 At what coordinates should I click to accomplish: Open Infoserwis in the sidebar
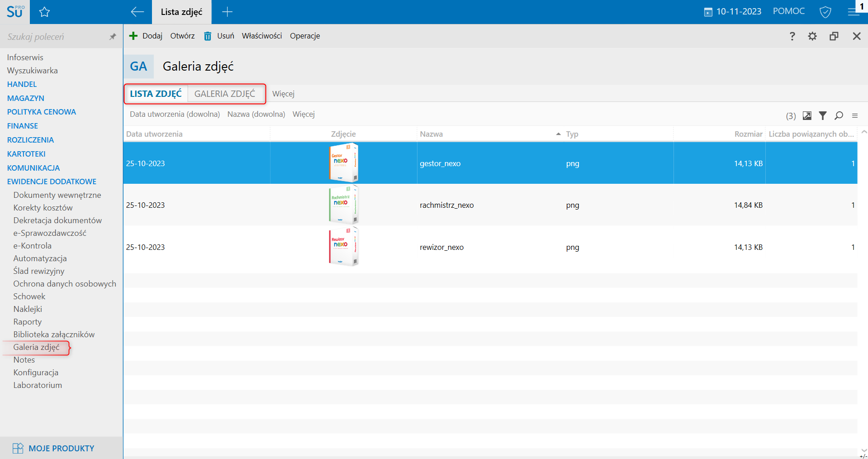coord(25,57)
